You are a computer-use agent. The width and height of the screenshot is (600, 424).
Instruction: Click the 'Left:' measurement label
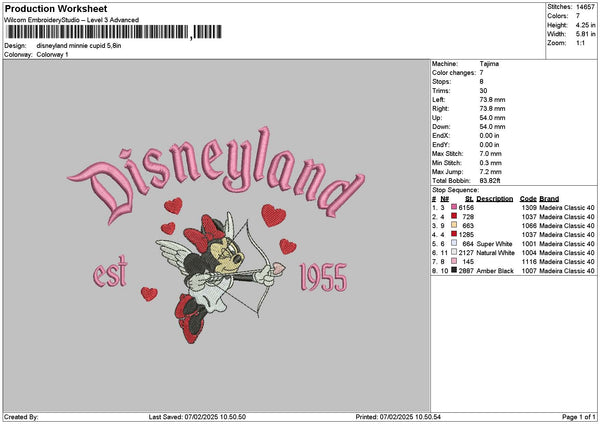439,100
